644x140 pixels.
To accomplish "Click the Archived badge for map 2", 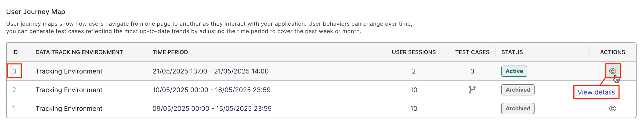I will (517, 90).
